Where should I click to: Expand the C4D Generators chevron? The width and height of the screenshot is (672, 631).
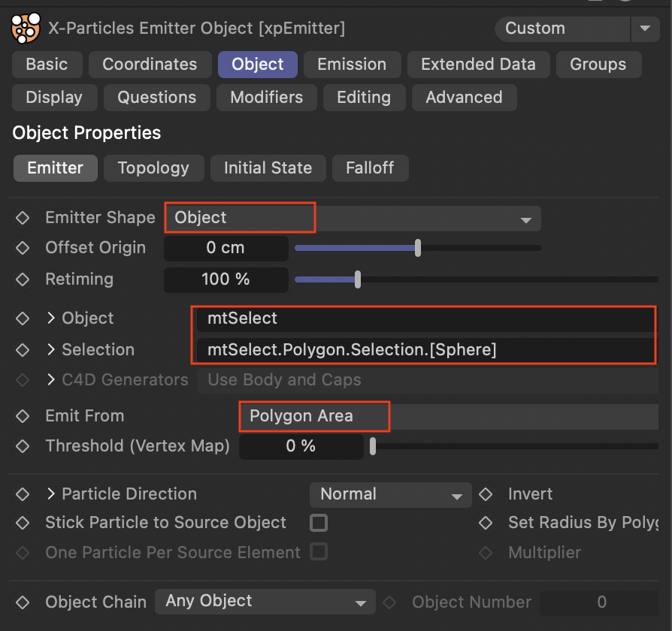click(51, 379)
